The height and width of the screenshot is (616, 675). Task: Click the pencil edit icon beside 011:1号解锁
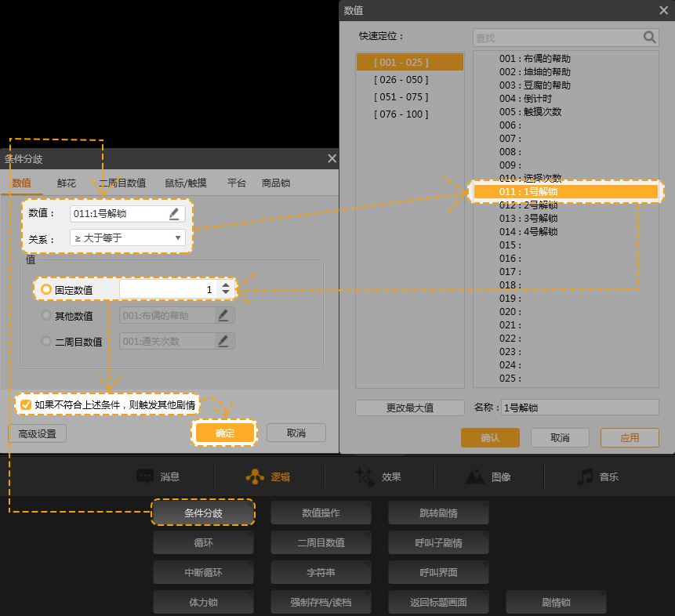click(174, 214)
